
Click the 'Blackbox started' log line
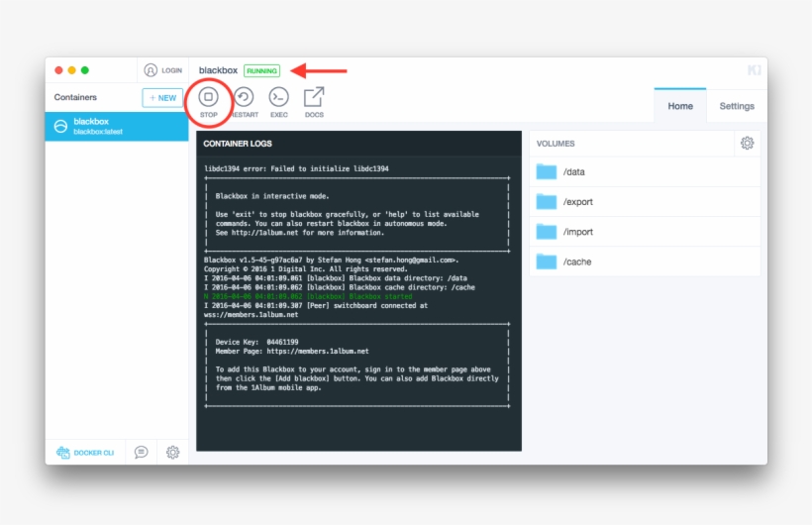(308, 296)
